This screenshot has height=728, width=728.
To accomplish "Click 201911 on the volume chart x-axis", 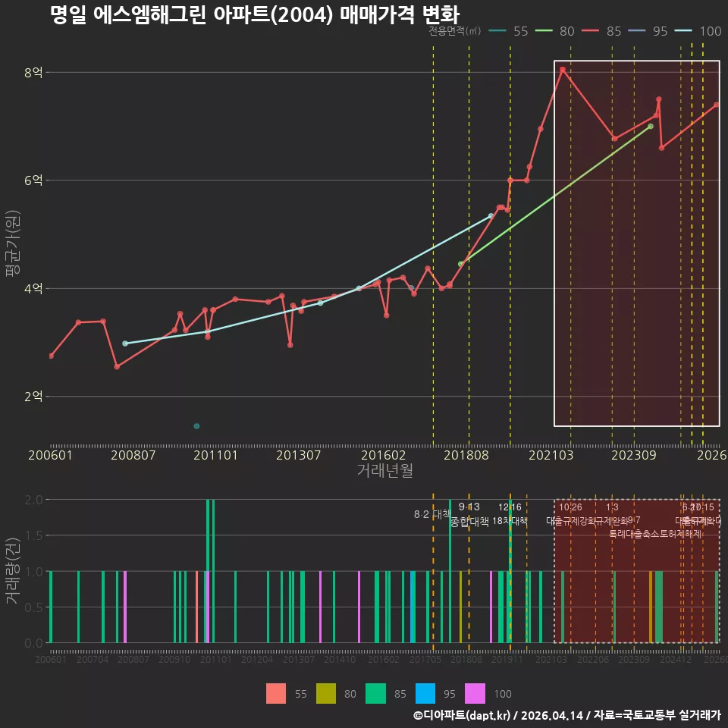I will click(507, 659).
